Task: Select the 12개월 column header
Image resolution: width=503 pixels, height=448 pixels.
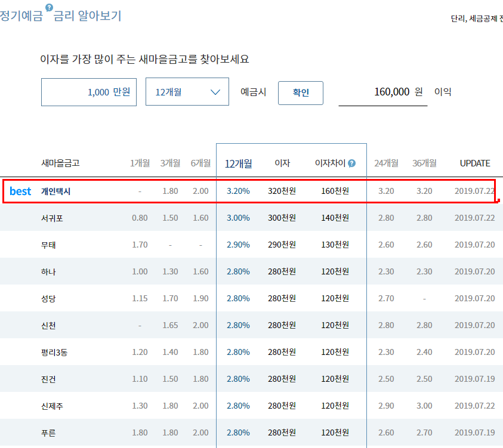Action: pos(238,164)
